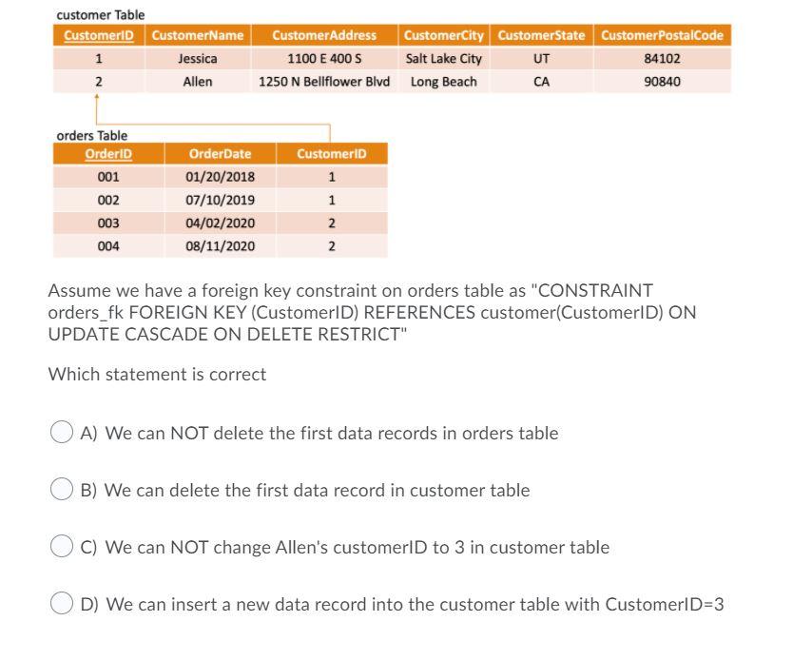The width and height of the screenshot is (812, 660).
Task: Click the CustomerState column header
Action: point(541,35)
